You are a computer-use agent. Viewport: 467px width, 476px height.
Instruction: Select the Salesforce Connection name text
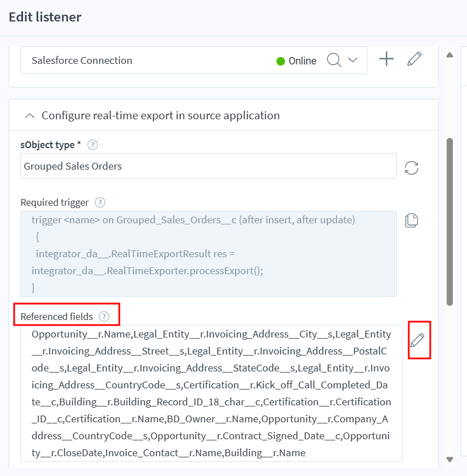pyautogui.click(x=82, y=60)
